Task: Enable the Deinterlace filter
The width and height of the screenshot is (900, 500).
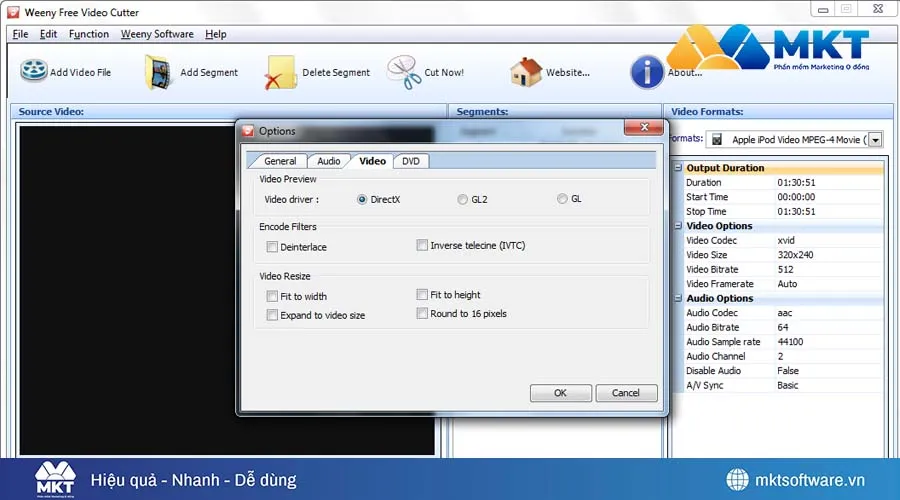Action: (x=272, y=247)
